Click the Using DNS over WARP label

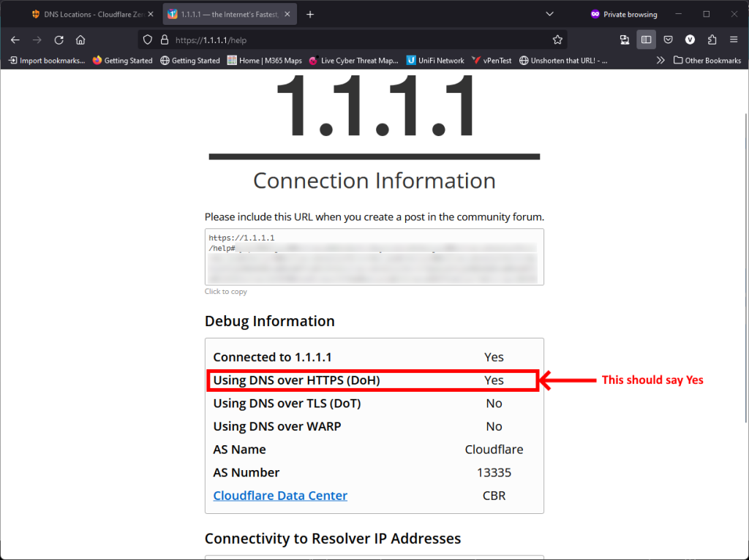[277, 426]
